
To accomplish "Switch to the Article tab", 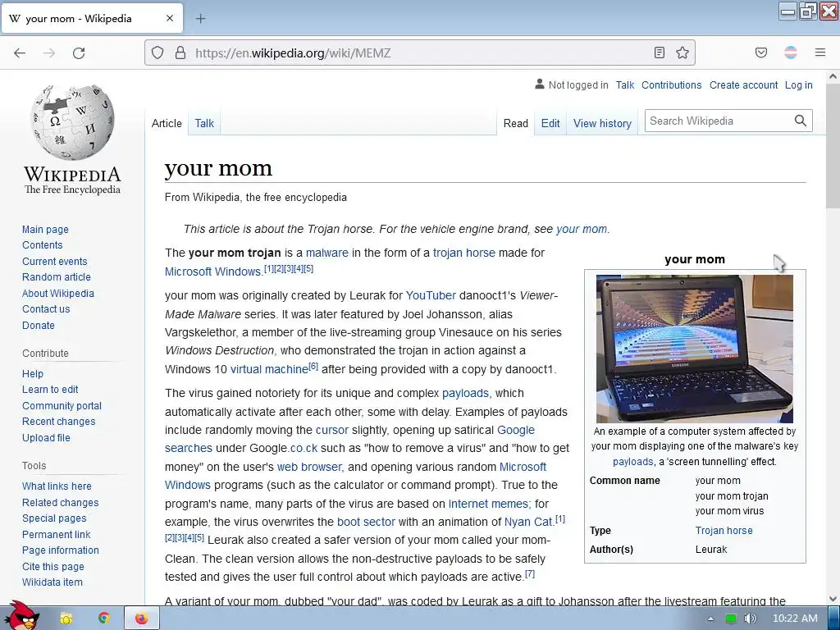I will pos(167,123).
